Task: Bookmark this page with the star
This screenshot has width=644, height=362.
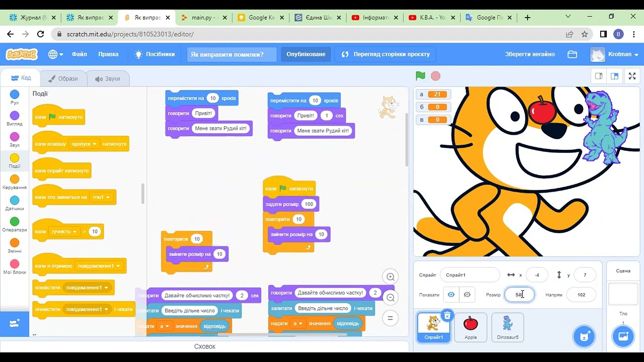Action: 585,34
